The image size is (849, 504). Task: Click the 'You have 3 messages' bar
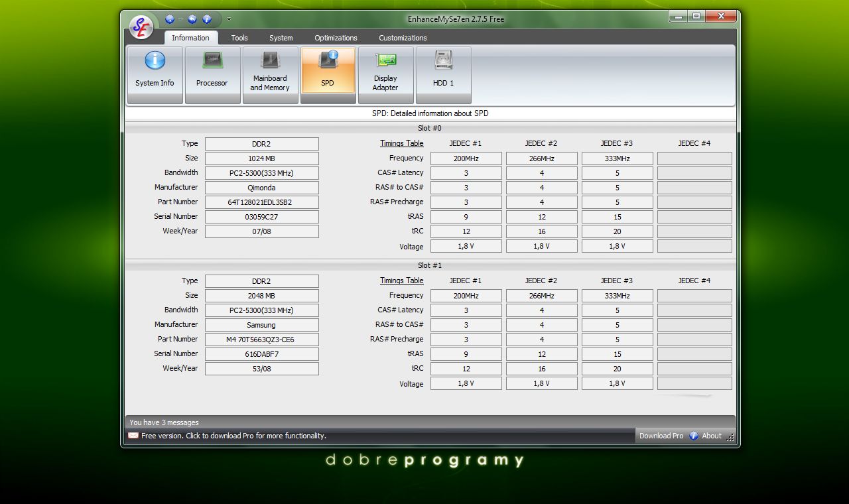coord(430,422)
